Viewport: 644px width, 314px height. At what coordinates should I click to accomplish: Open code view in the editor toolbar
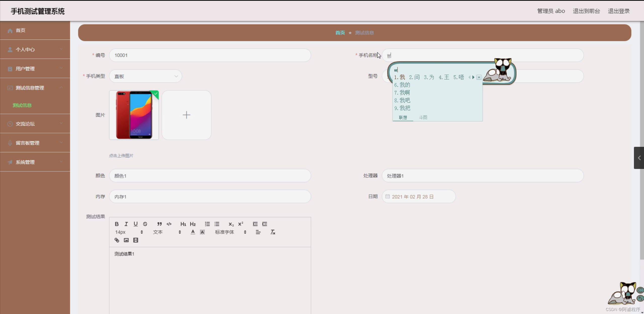tap(169, 224)
